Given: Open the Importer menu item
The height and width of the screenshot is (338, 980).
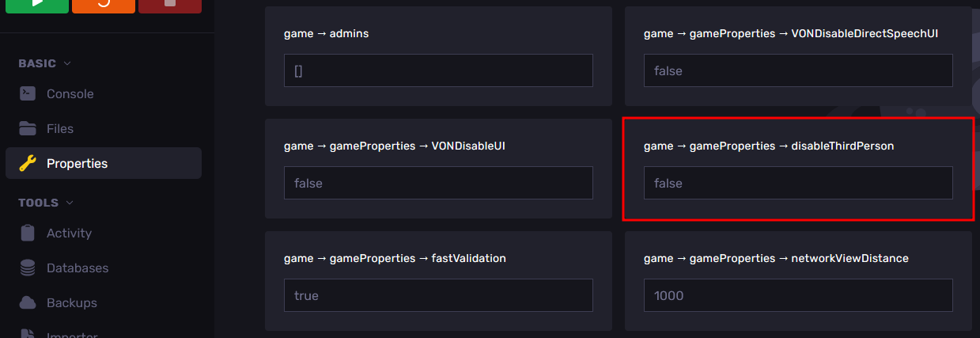Looking at the screenshot, I should pyautogui.click(x=71, y=335).
